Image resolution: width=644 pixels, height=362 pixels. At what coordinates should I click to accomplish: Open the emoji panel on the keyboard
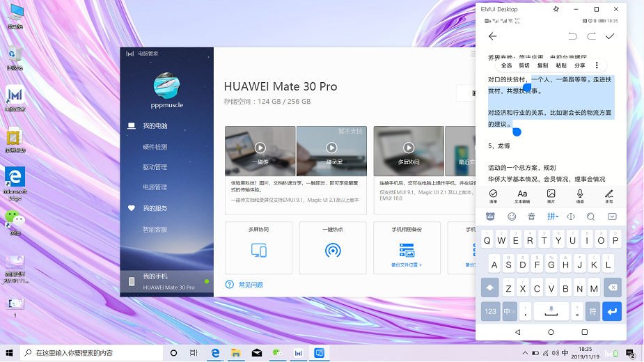(x=512, y=217)
